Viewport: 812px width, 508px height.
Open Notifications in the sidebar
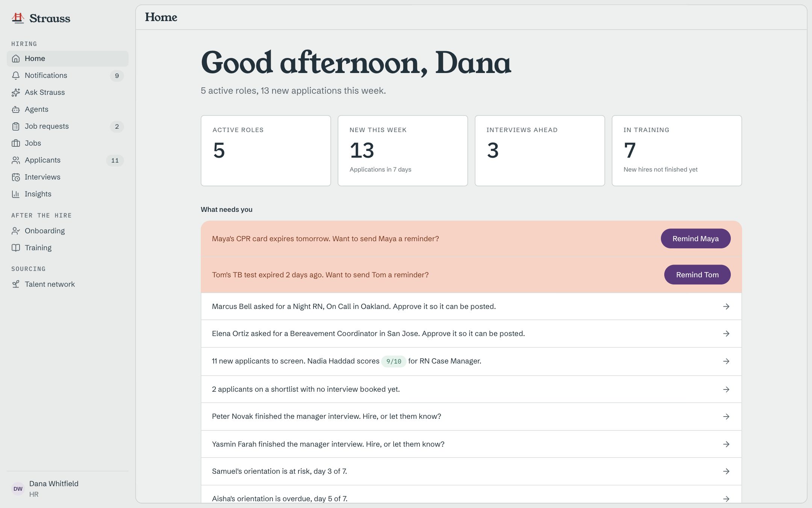tap(68, 76)
